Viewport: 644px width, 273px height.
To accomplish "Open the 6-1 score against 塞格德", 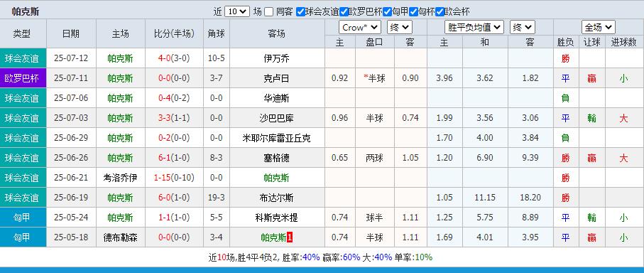I will coord(164,158).
